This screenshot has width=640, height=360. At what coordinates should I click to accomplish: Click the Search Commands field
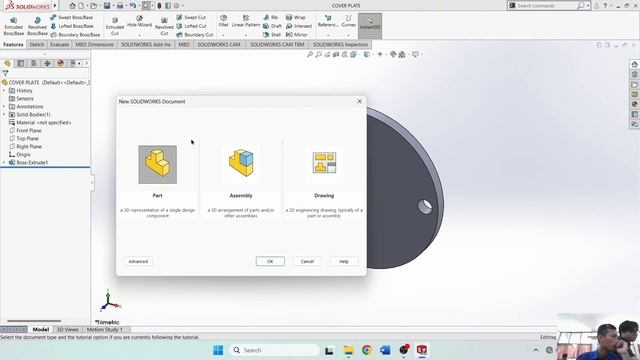546,6
